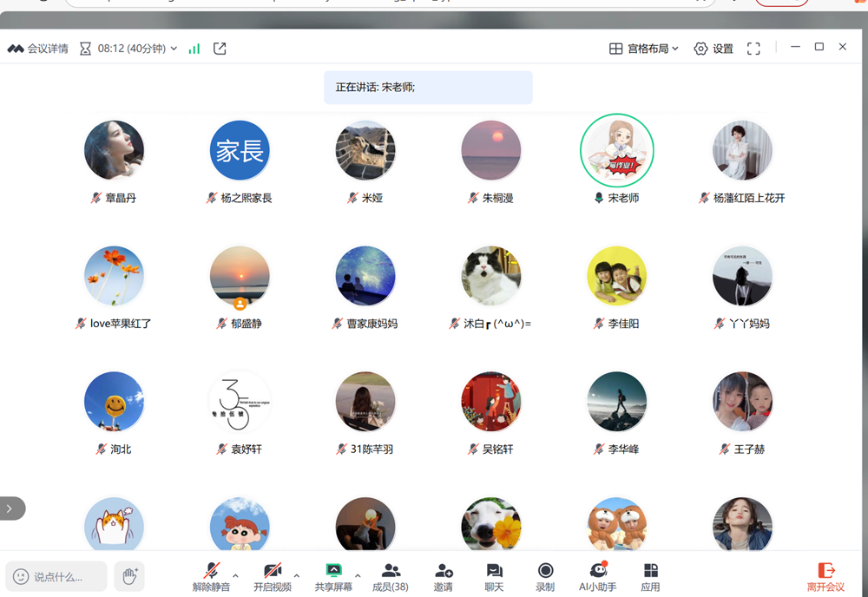Turn on camera via 开启视频
This screenshot has height=597, width=868.
click(273, 576)
